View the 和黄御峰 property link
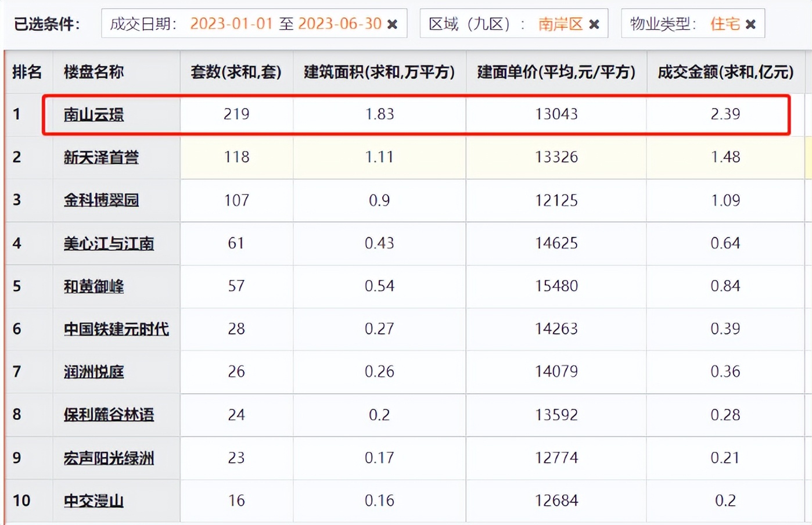This screenshot has height=525, width=812. pos(93,286)
